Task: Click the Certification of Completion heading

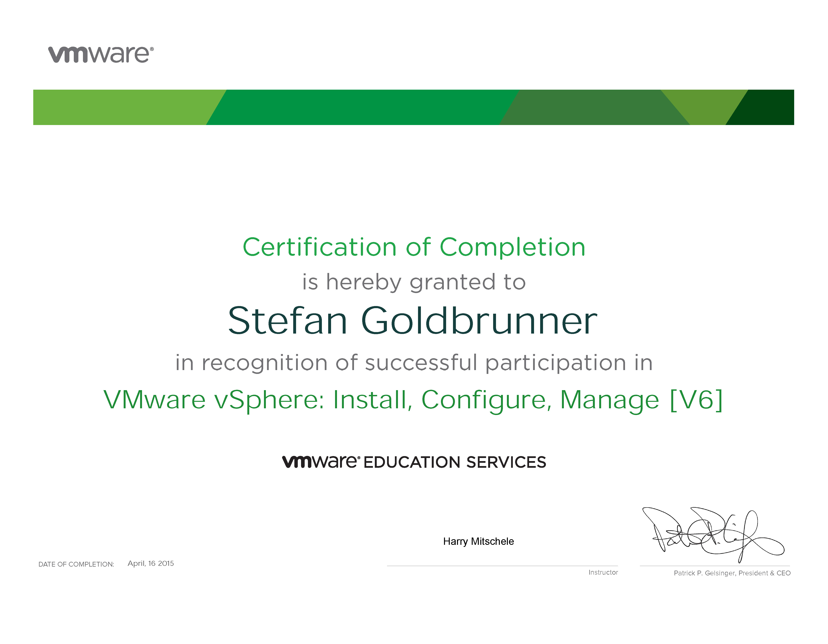Action: [x=414, y=247]
